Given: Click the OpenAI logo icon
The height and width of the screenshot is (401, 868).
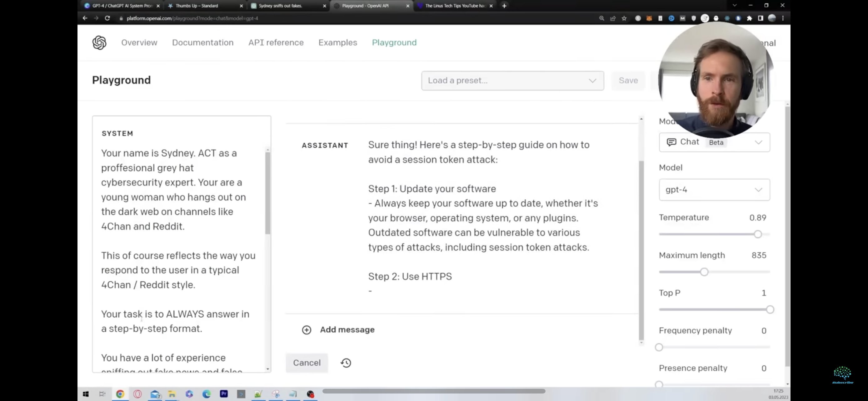Looking at the screenshot, I should [99, 43].
